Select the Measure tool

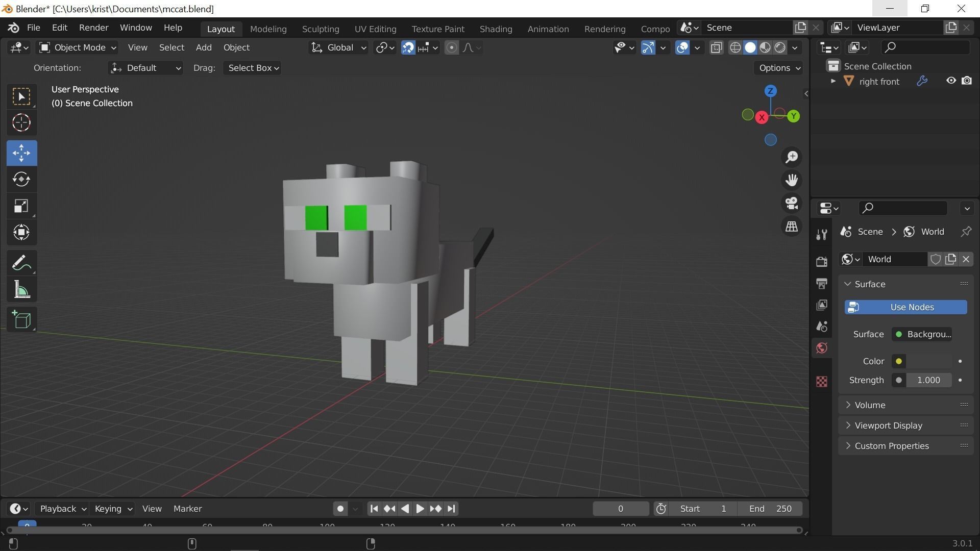pos(21,290)
